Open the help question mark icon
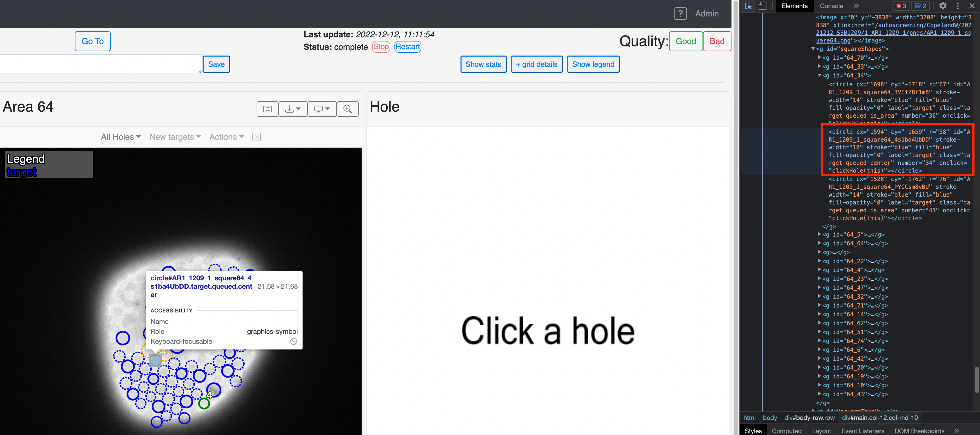 [680, 14]
